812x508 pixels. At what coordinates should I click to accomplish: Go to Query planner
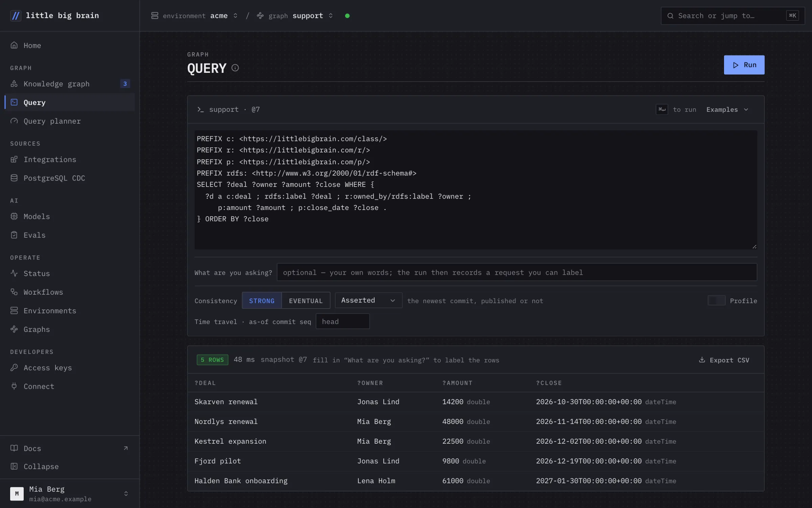coord(69,121)
